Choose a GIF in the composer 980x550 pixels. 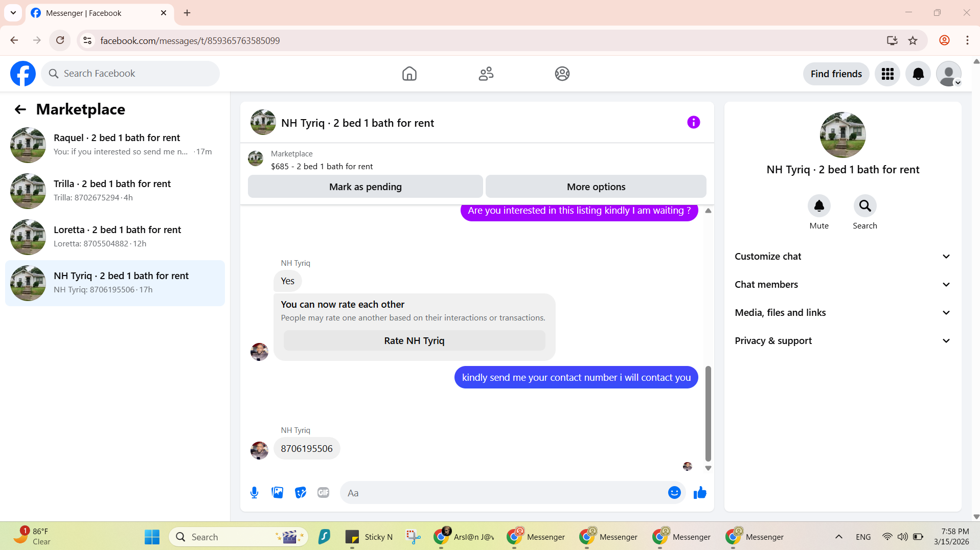click(323, 493)
